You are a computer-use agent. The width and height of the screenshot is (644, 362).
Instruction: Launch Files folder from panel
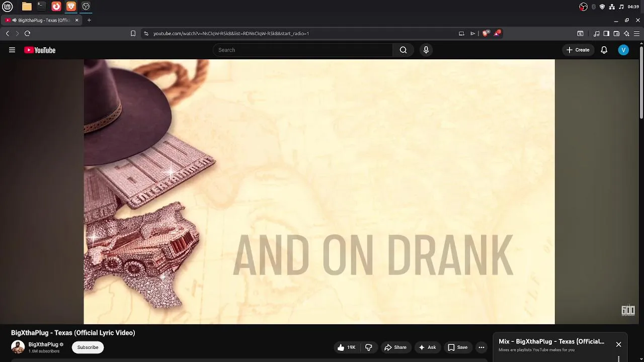tap(27, 7)
